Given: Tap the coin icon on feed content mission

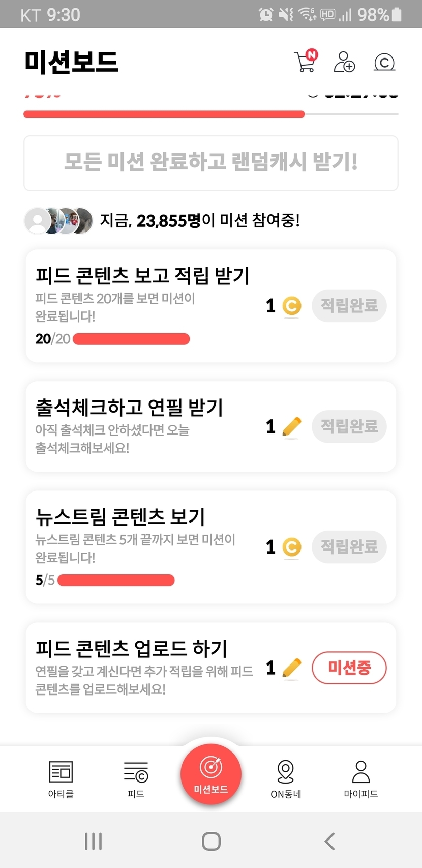Looking at the screenshot, I should click(291, 306).
